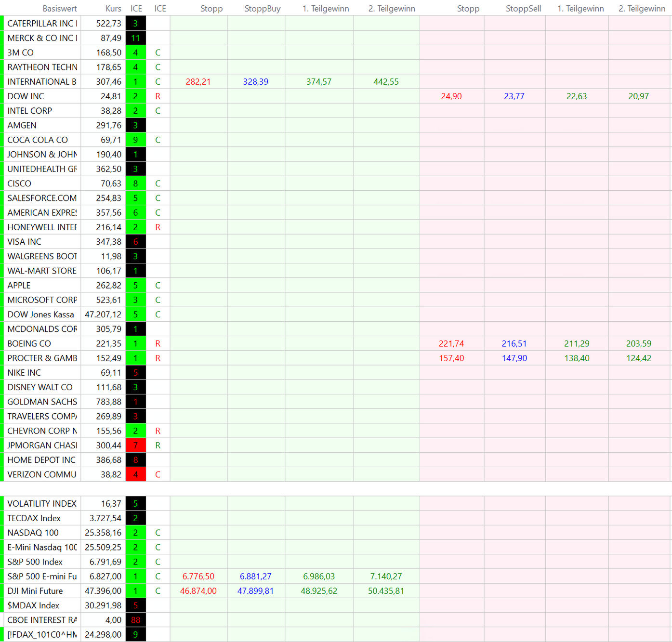This screenshot has height=642, width=672.
Task: Click the BOEING CO instrument name
Action: (x=29, y=344)
